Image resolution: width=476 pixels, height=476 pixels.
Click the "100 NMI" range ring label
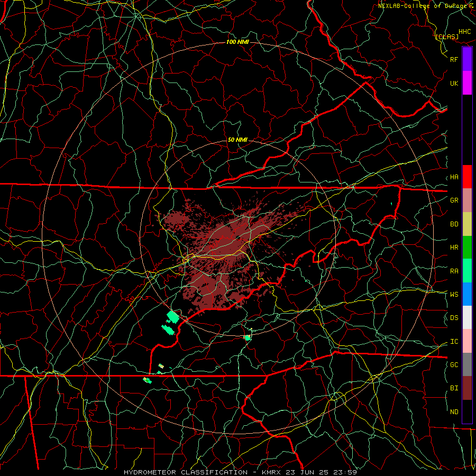pyautogui.click(x=237, y=42)
